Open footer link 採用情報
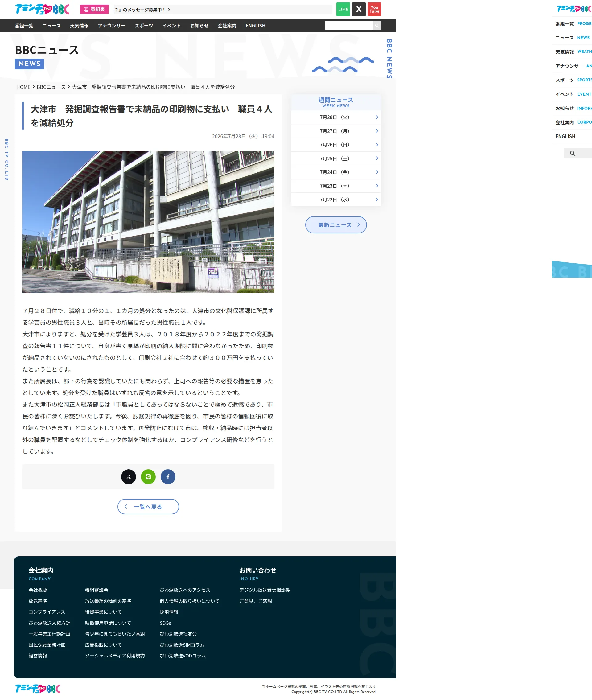This screenshot has height=700, width=592. (x=169, y=612)
